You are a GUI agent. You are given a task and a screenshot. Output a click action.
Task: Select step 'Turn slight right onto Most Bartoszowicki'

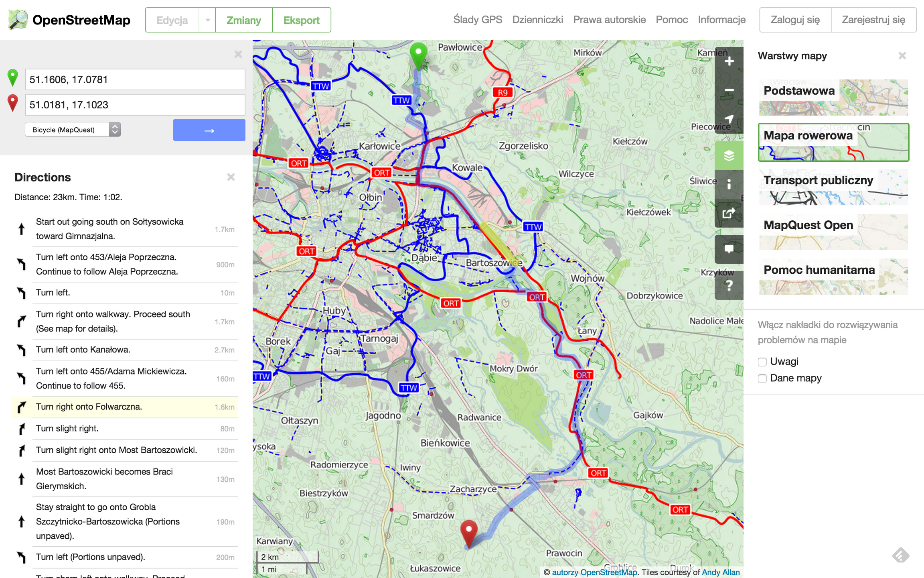(x=125, y=450)
